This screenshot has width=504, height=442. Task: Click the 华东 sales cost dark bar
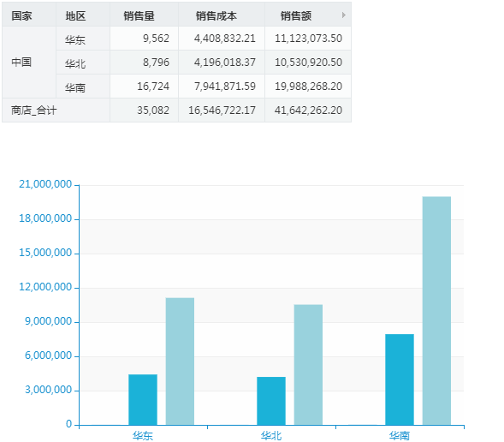click(x=143, y=399)
